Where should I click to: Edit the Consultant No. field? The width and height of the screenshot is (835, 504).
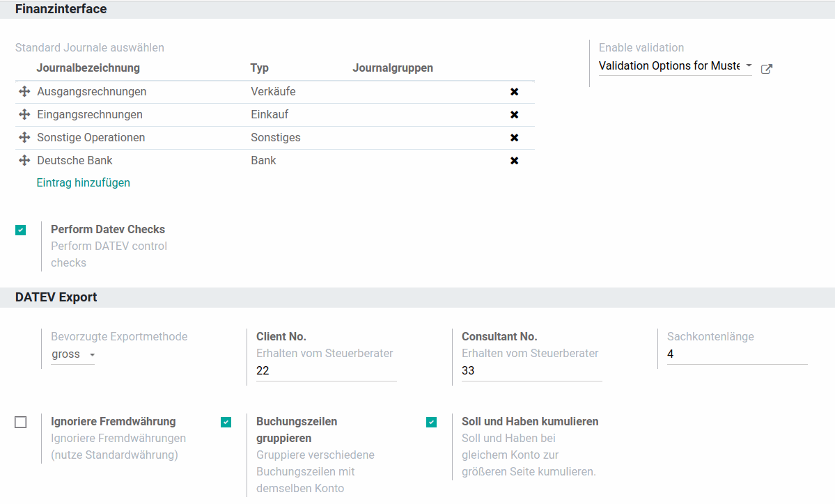pyautogui.click(x=531, y=371)
